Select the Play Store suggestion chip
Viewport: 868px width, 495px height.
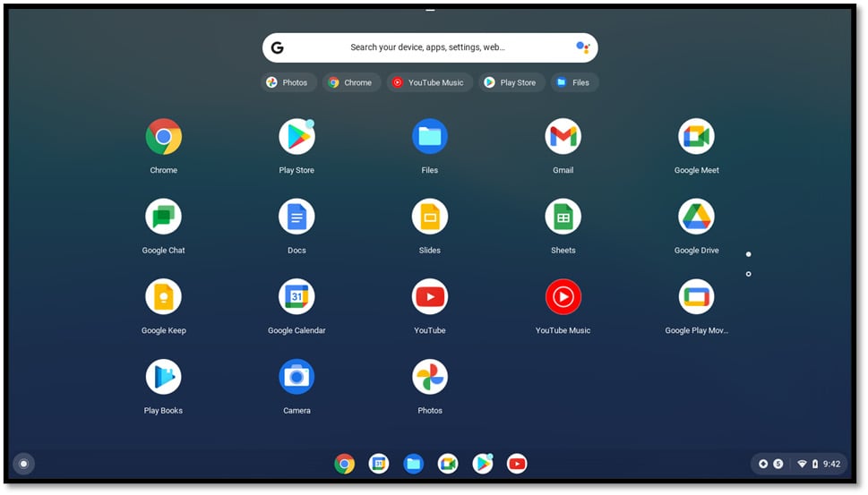[x=512, y=82]
